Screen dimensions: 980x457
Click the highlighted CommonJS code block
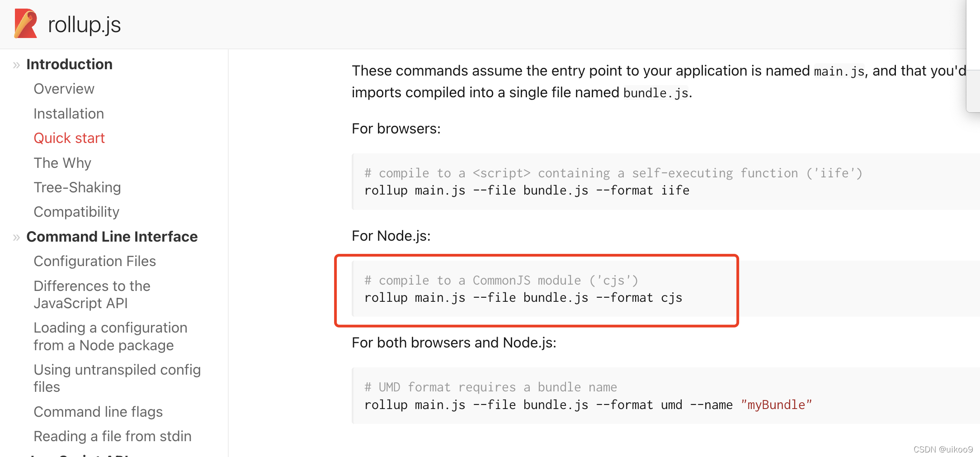(x=533, y=290)
